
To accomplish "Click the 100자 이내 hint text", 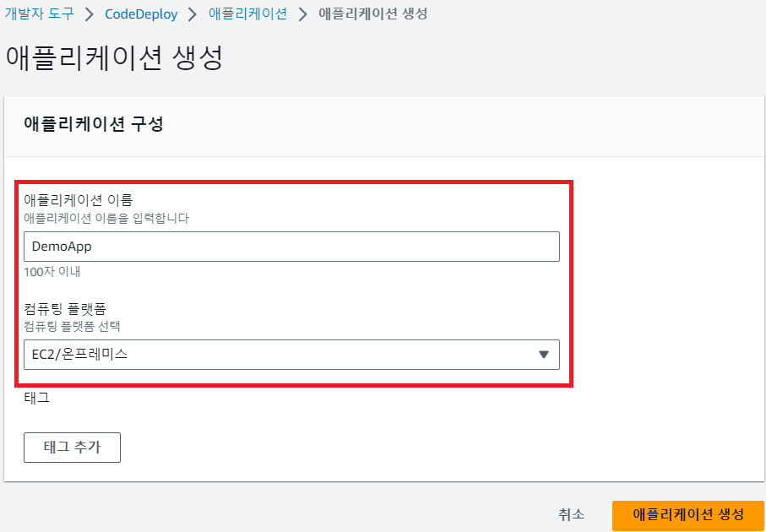I will [52, 272].
